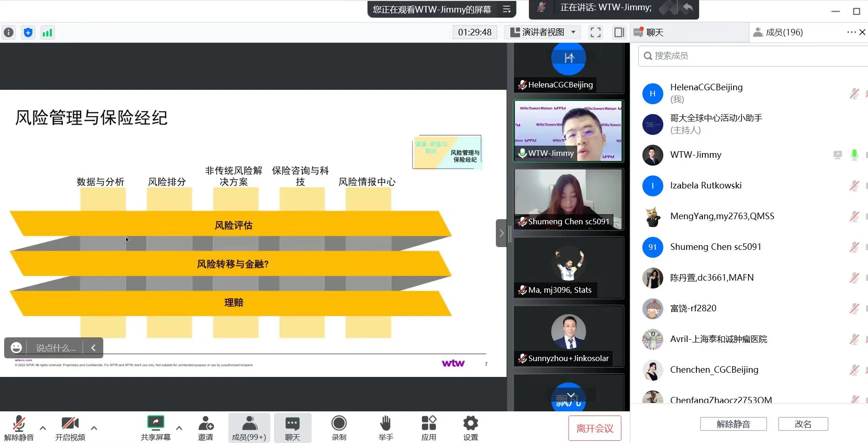Click 邀请 invite icon
The image size is (868, 443).
(206, 428)
